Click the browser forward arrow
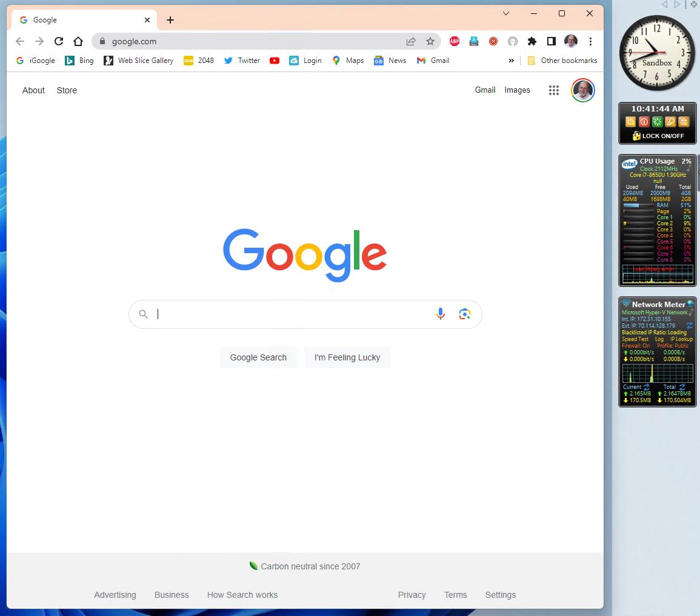This screenshot has height=616, width=700. (x=39, y=41)
